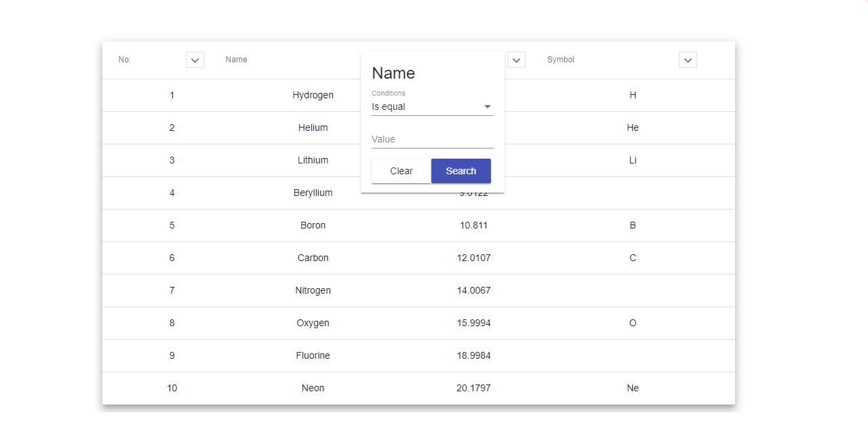Expand the 'Is equal' conditions dropdown

432,107
